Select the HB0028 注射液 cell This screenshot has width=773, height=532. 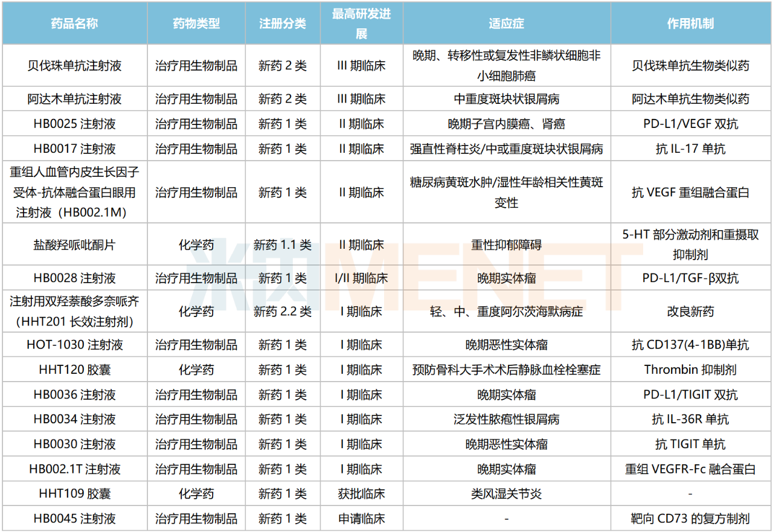click(75, 278)
